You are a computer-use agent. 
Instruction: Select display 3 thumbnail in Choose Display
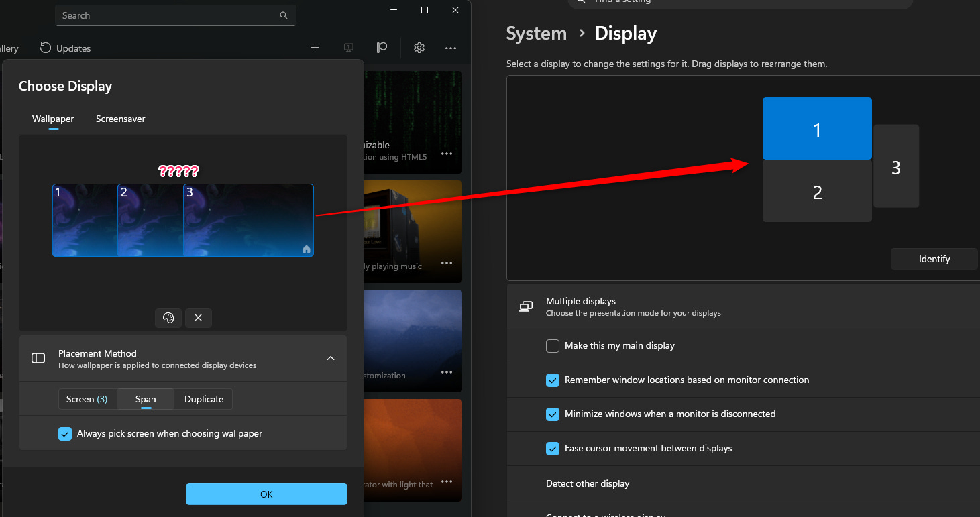248,220
